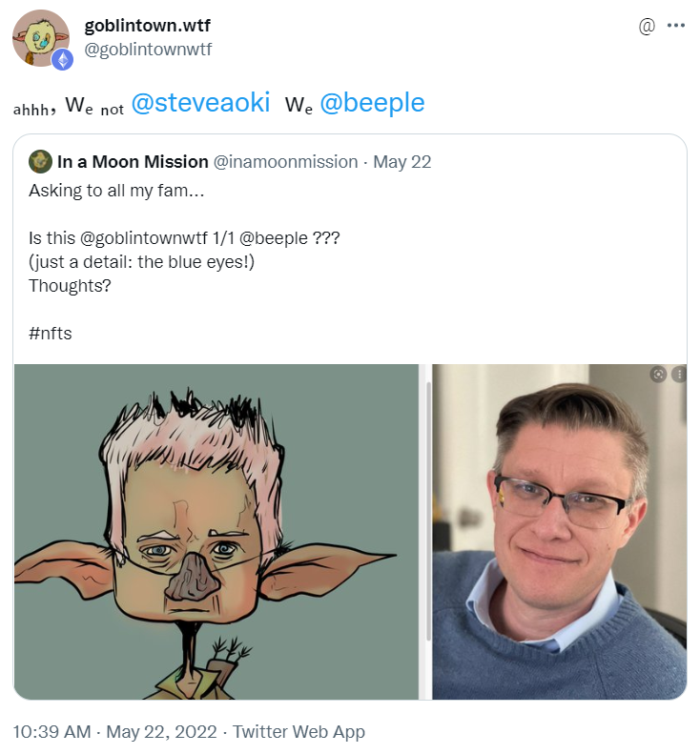Viewport: 700px width, 754px height.
Task: Click the @goblintownwtf handle under name
Action: pyautogui.click(x=148, y=49)
